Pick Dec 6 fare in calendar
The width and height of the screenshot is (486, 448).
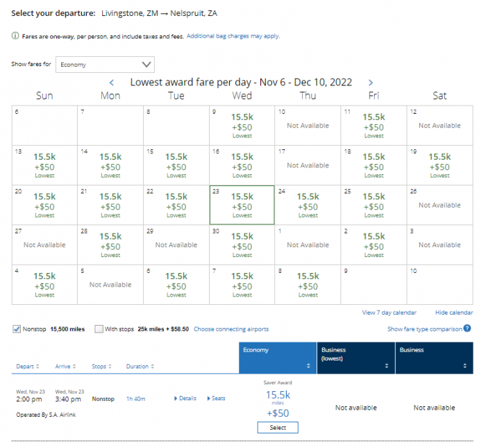(176, 285)
